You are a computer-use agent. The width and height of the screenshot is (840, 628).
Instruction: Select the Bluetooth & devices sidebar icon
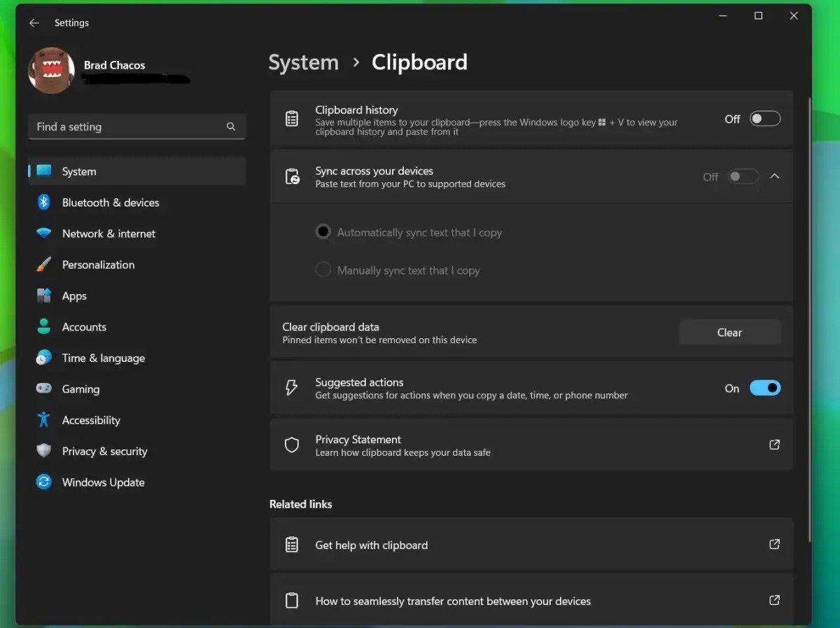[x=45, y=202]
